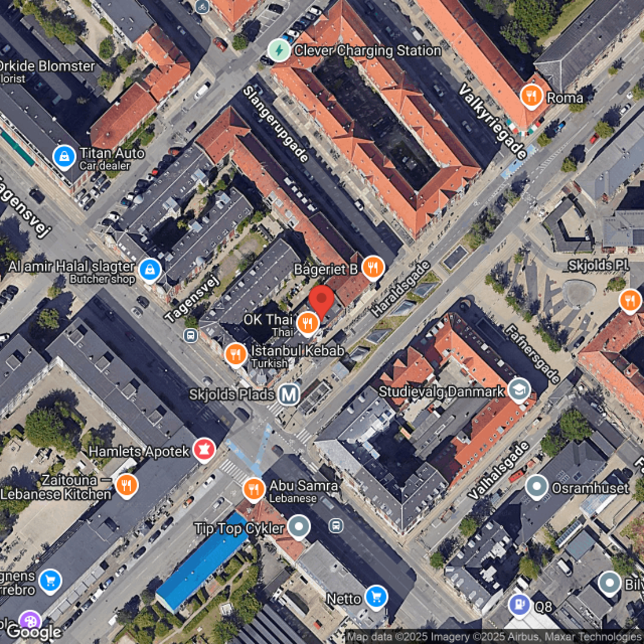The width and height of the screenshot is (644, 644).
Task: Click the Skjolds Plads metro station icon
Action: coord(288,395)
